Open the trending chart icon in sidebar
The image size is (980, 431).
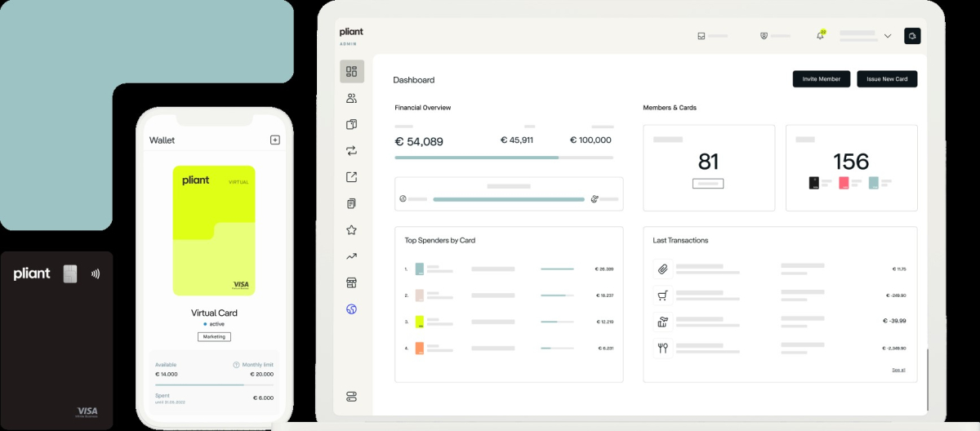tap(352, 256)
